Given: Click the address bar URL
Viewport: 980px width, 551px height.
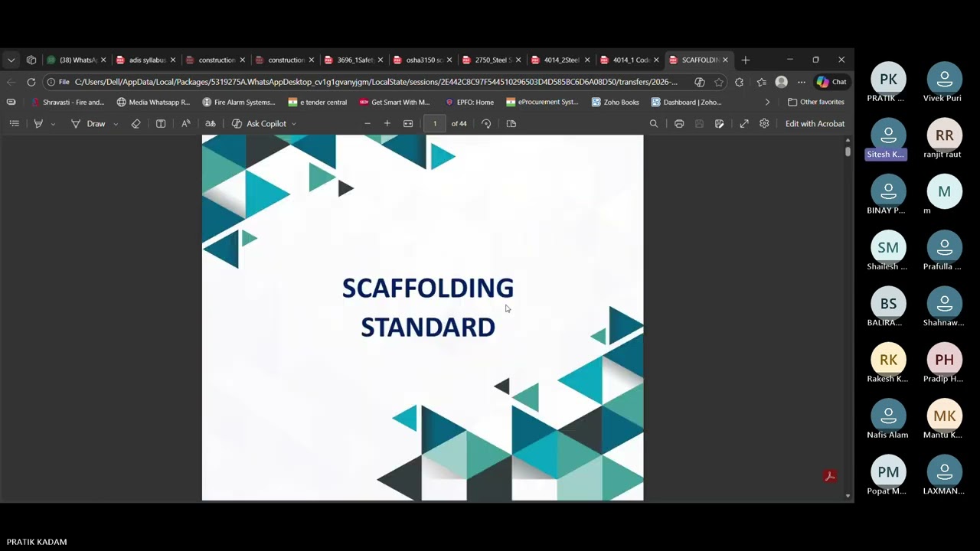Looking at the screenshot, I should 375,82.
